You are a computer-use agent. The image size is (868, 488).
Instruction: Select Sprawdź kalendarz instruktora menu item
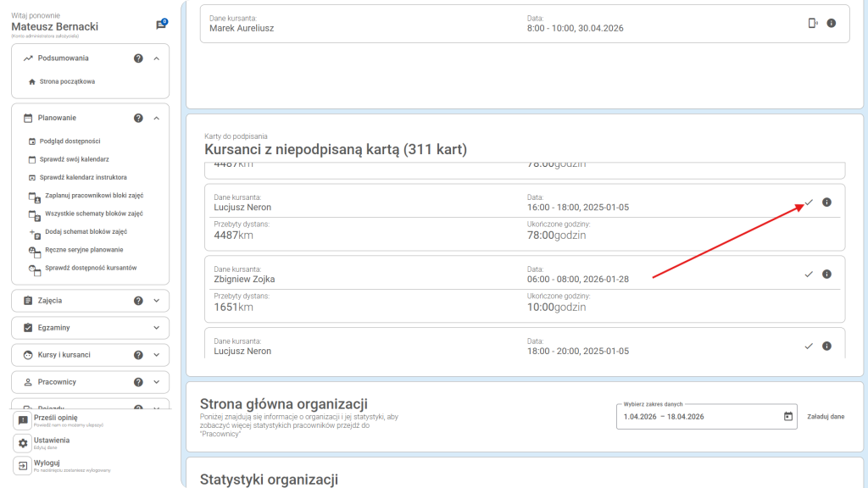pyautogui.click(x=83, y=177)
